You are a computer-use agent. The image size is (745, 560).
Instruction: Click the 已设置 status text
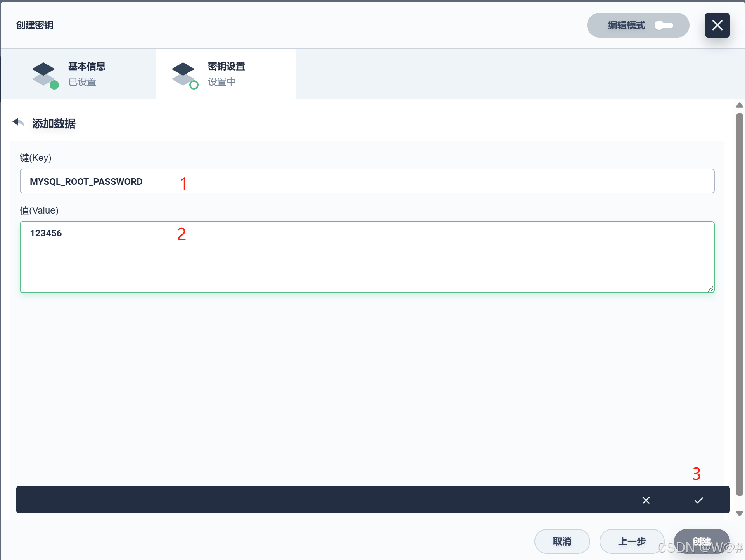[x=82, y=82]
